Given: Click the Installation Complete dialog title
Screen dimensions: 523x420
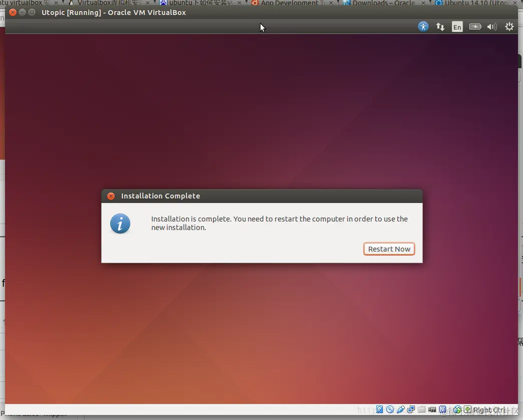Looking at the screenshot, I should click(160, 196).
